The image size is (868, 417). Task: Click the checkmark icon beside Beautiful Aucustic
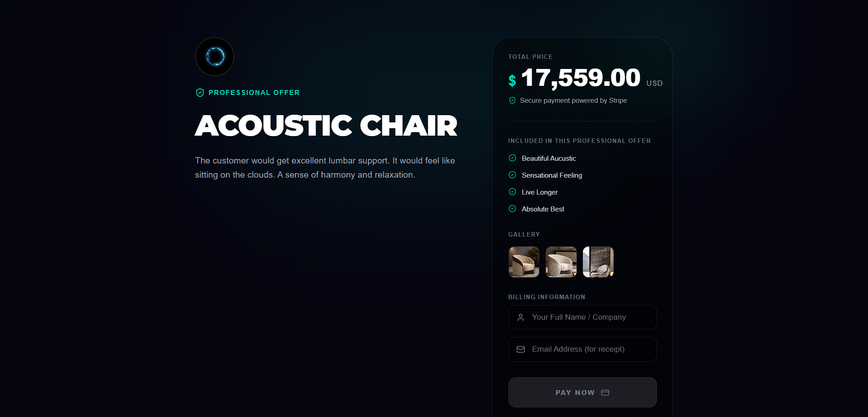pyautogui.click(x=512, y=158)
